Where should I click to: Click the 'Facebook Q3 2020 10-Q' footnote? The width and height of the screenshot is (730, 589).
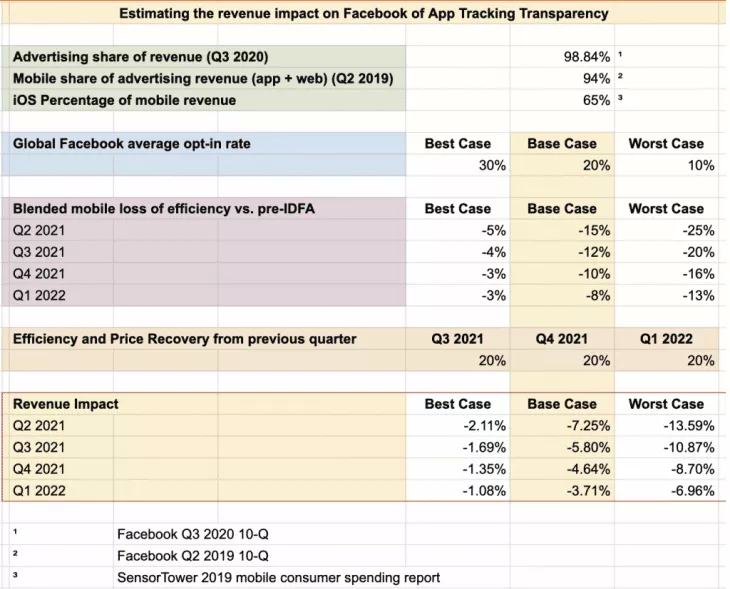pyautogui.click(x=193, y=534)
